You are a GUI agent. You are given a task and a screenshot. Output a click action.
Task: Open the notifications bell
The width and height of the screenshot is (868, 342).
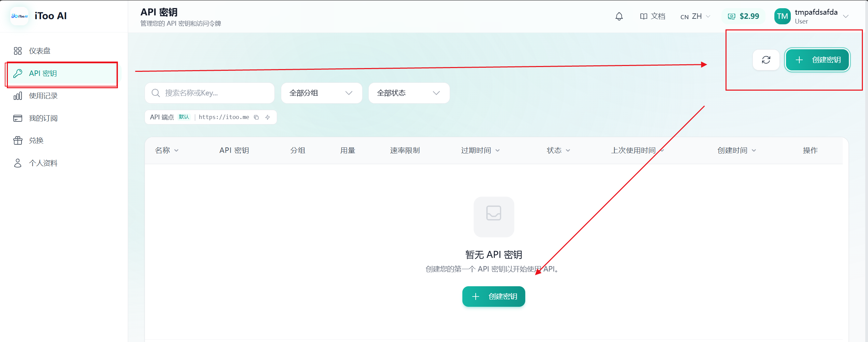tap(619, 16)
